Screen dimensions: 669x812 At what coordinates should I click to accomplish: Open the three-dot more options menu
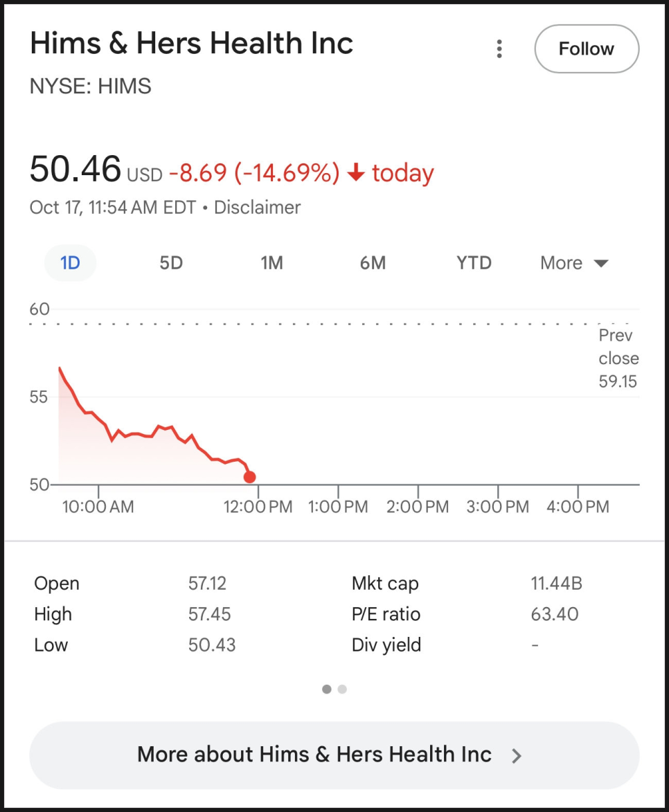click(x=499, y=49)
